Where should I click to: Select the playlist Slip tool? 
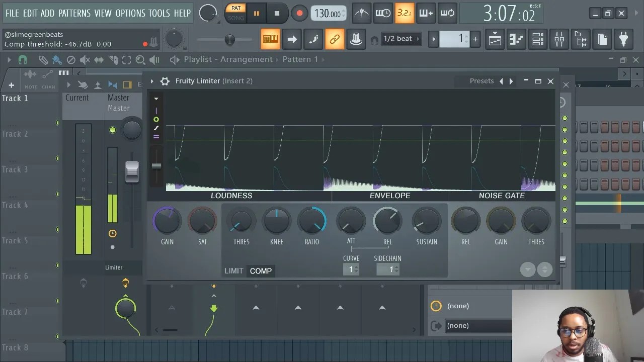[x=99, y=60]
